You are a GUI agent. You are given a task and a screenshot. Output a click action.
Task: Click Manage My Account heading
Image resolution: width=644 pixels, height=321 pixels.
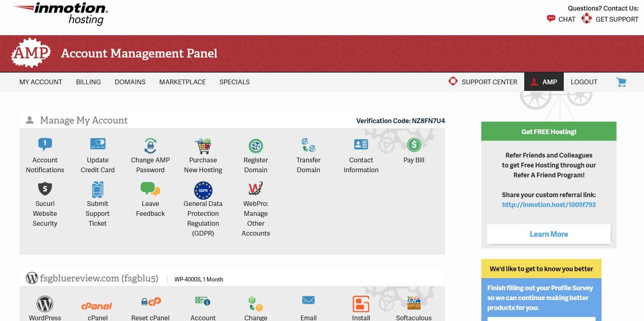point(84,120)
